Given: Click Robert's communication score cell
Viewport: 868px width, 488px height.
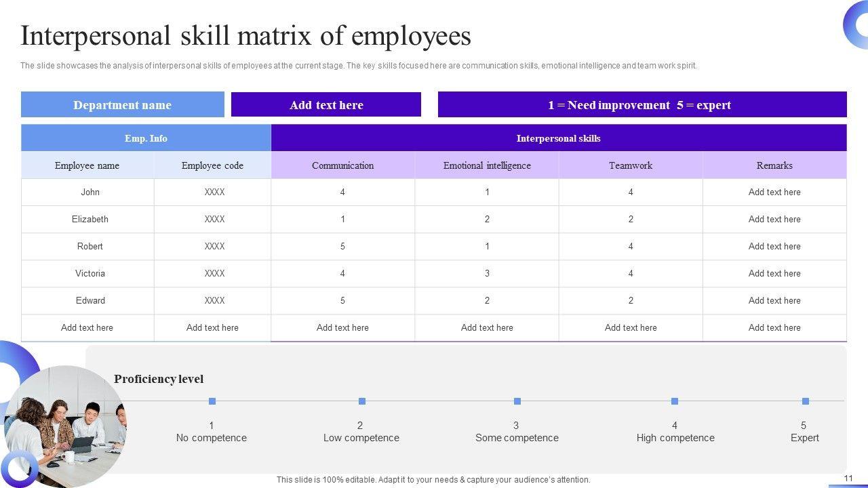Looking at the screenshot, I should coord(342,247).
